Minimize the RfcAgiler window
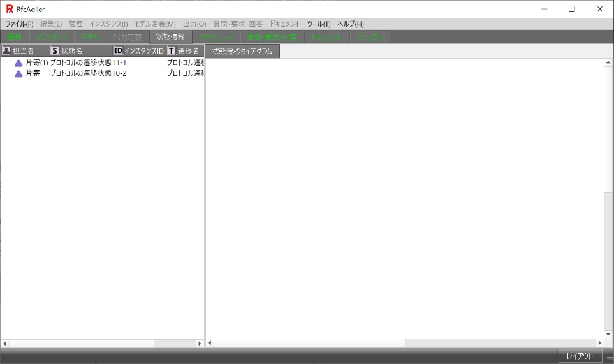 545,9
